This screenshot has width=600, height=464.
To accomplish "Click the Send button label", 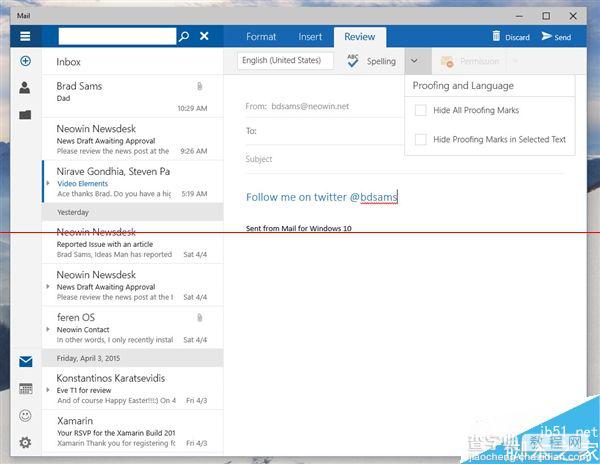I will (562, 37).
